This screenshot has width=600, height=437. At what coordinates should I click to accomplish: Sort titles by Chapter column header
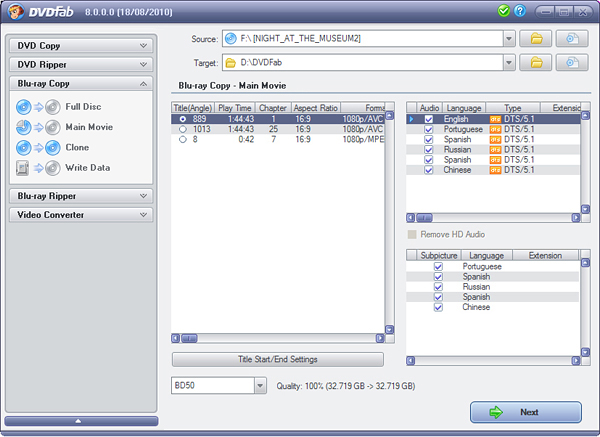pyautogui.click(x=273, y=108)
